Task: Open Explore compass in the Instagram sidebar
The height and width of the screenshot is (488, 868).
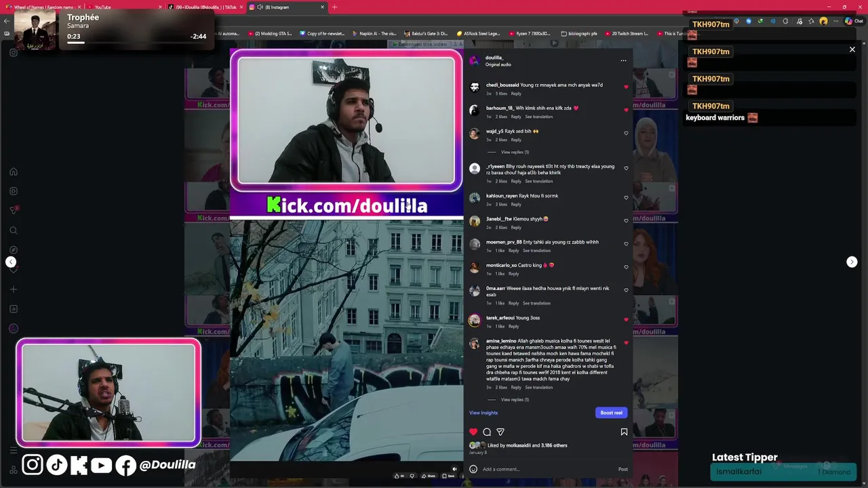Action: [13, 250]
